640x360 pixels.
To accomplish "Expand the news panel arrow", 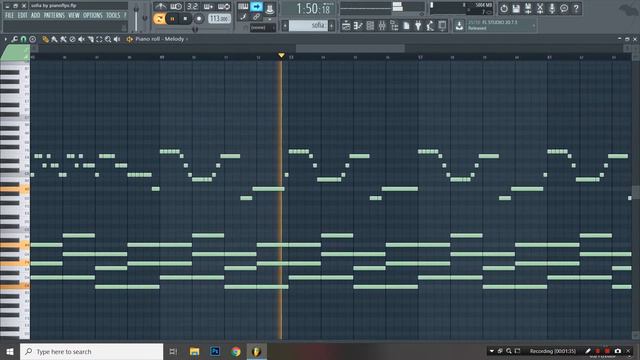I will pos(534,26).
